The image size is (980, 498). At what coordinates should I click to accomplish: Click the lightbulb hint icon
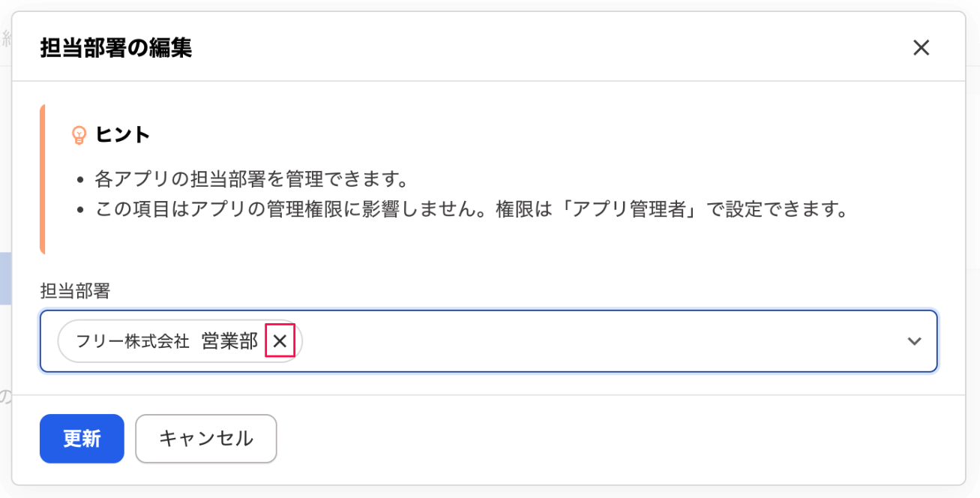(79, 135)
